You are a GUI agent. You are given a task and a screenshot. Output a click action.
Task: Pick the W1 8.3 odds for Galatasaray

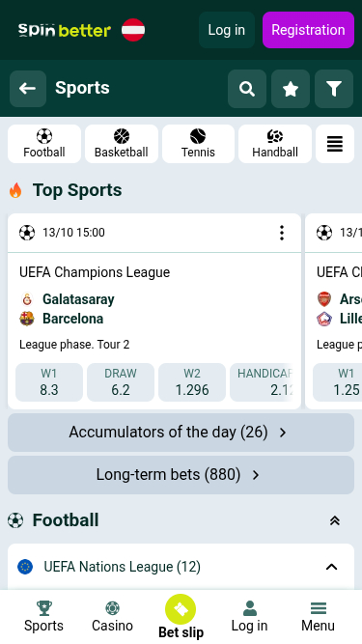49,382
